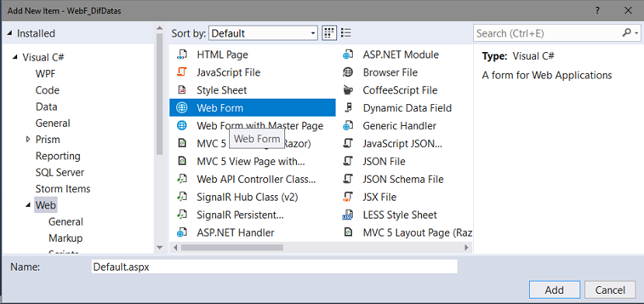Select the Reporting category
This screenshot has height=304, width=644.
pyautogui.click(x=58, y=156)
